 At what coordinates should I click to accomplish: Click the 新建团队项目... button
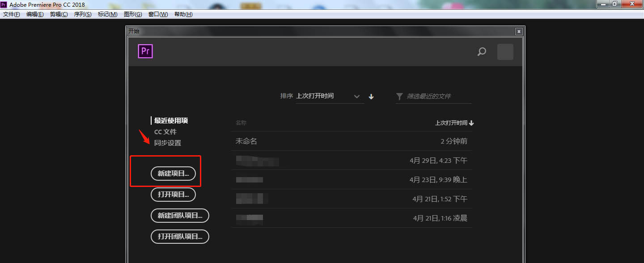point(180,216)
